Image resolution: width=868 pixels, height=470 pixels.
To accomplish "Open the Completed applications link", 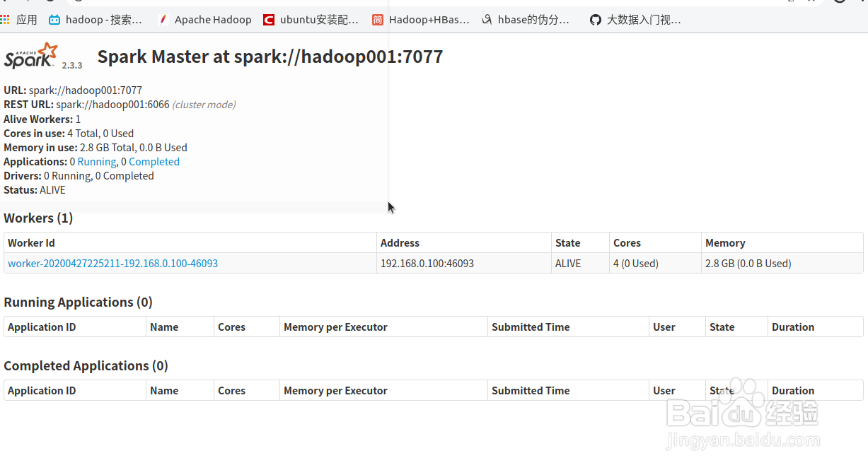I will click(154, 162).
